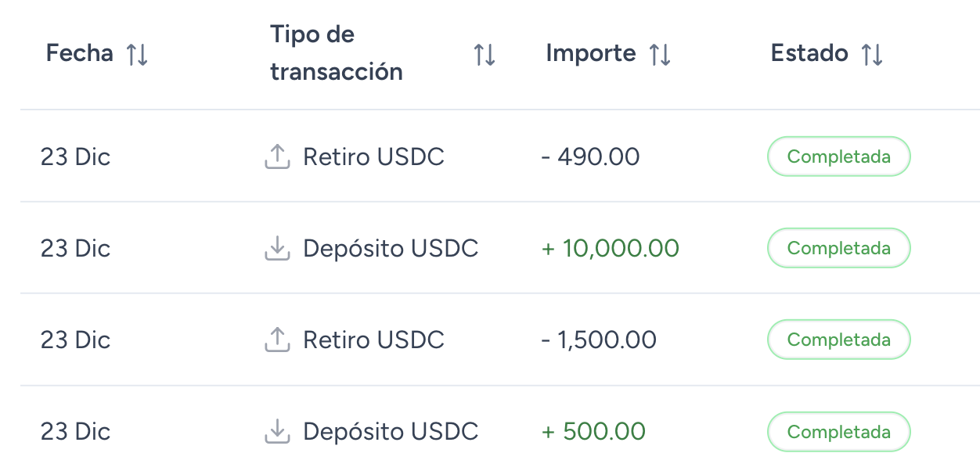Click the sort arrows beside Tipo de transacción
The width and height of the screenshot is (980, 471).
point(484,53)
